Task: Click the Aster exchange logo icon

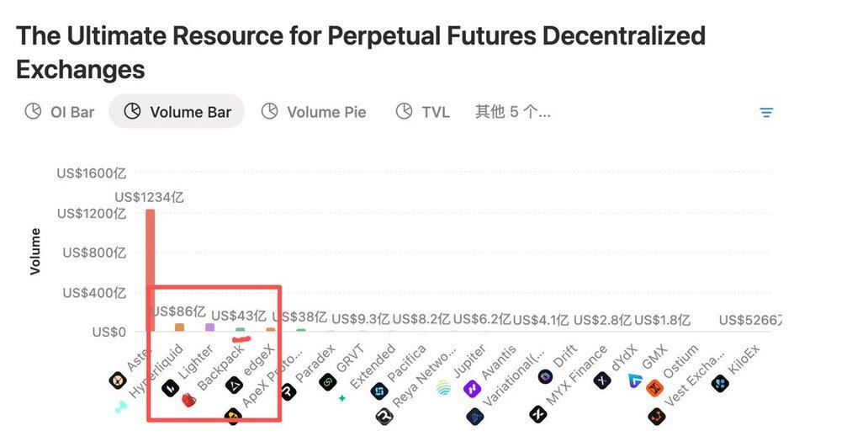Action: [117, 381]
